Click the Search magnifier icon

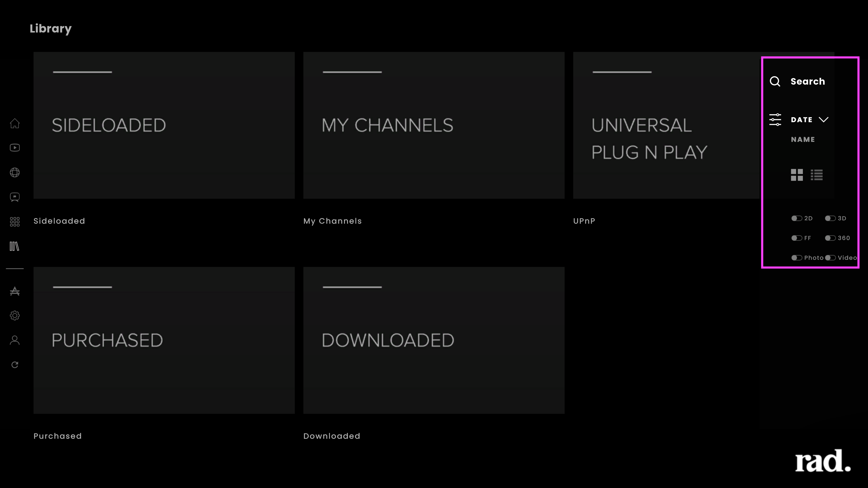[x=775, y=82]
